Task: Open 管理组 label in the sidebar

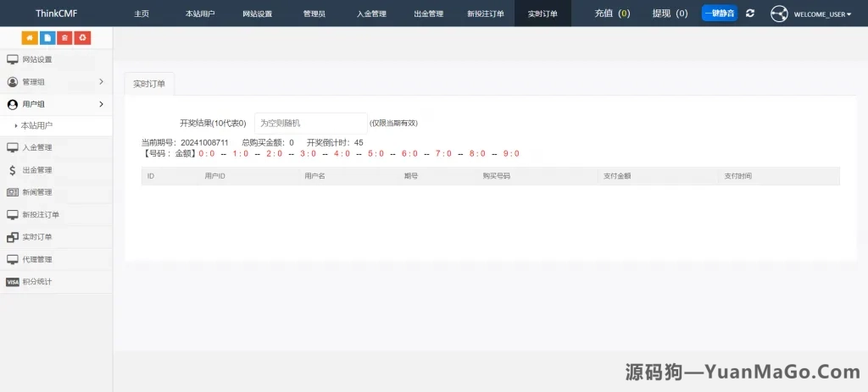Action: [x=33, y=82]
